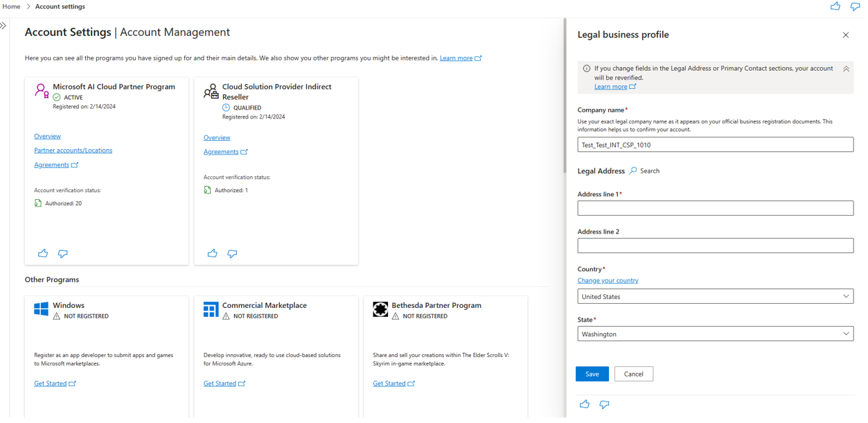Go to Home in the breadcrumb
The image size is (868, 423).
(x=11, y=7)
